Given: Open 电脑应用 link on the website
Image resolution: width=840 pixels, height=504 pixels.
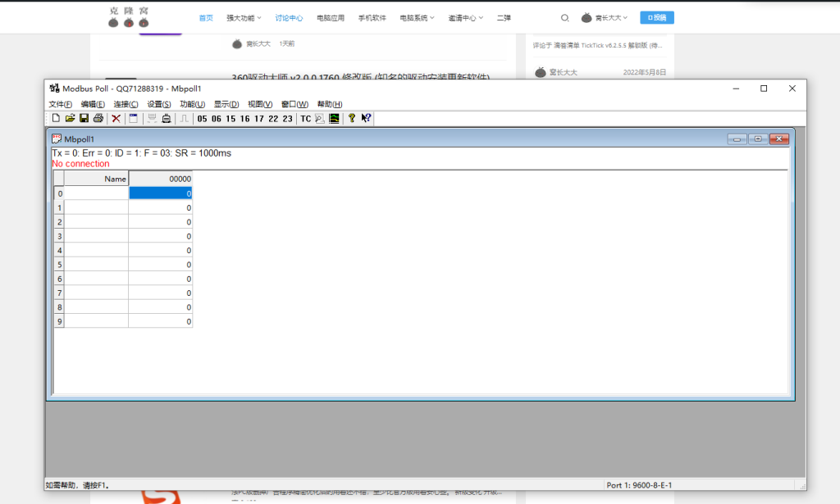Looking at the screenshot, I should 331,18.
